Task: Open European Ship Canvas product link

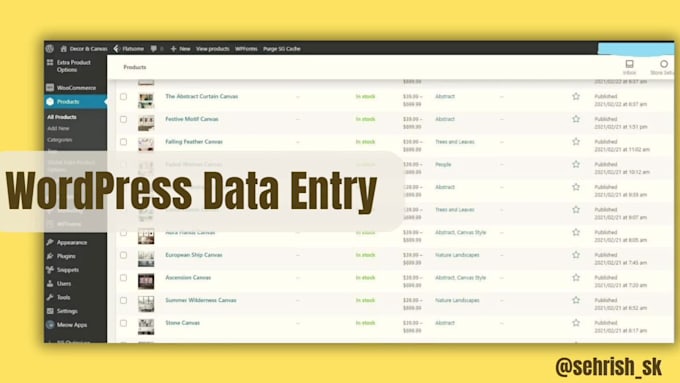Action: pyautogui.click(x=194, y=255)
